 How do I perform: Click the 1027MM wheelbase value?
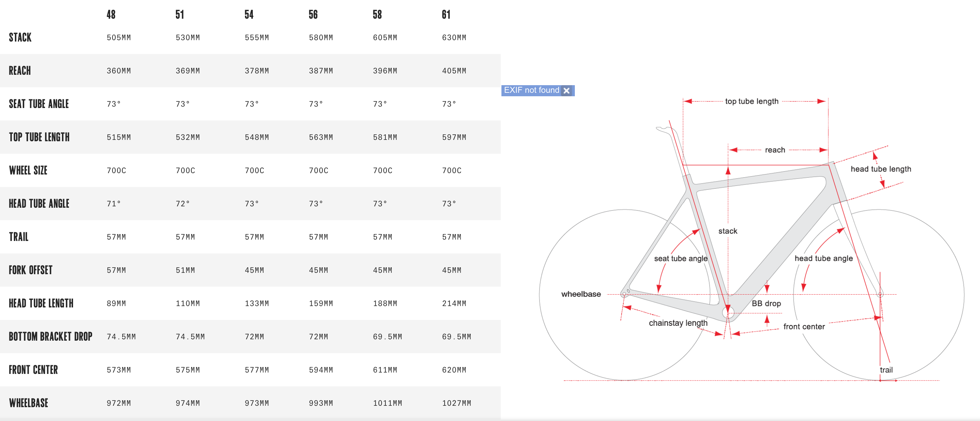[x=456, y=403]
